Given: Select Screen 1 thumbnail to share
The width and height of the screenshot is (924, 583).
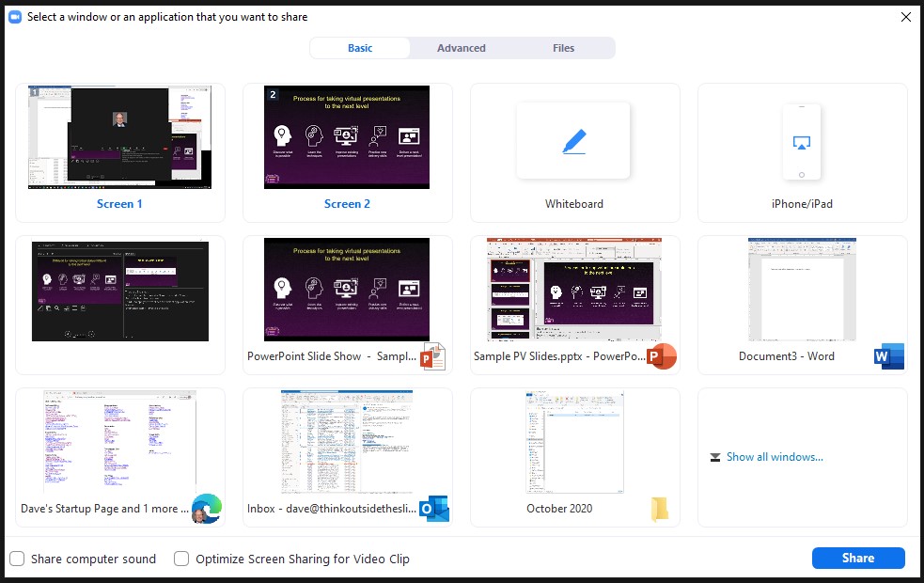Looking at the screenshot, I should click(119, 137).
